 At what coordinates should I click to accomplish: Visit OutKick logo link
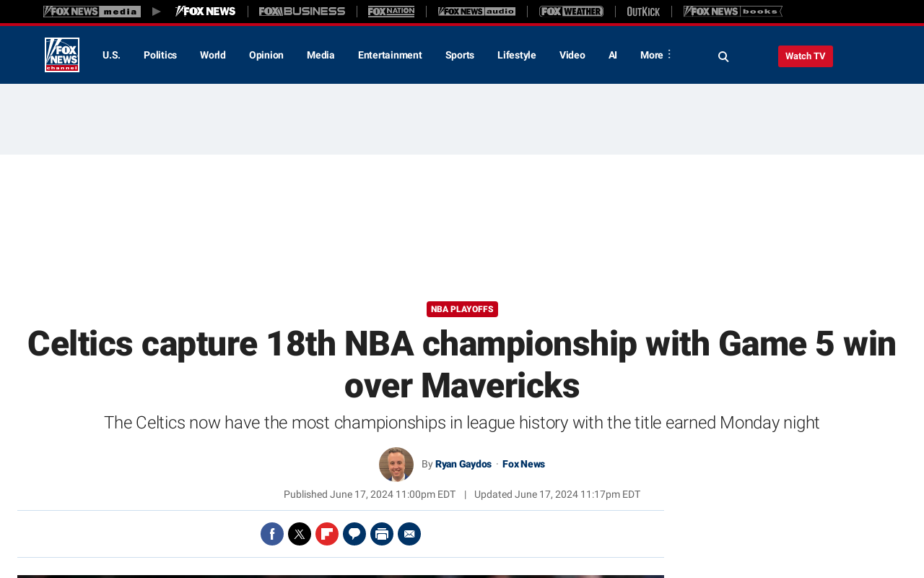[x=643, y=12]
